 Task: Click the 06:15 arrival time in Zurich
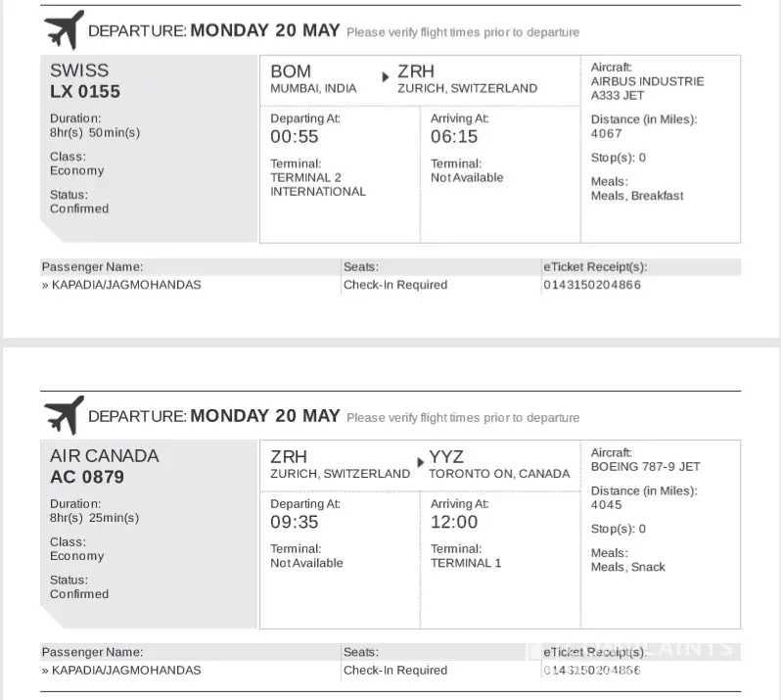[455, 137]
